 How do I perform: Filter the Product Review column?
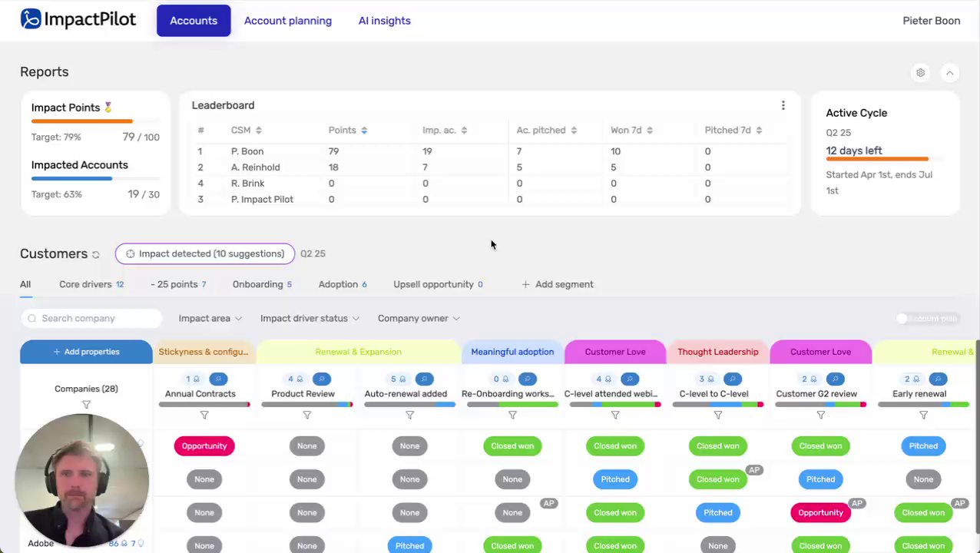(x=307, y=415)
